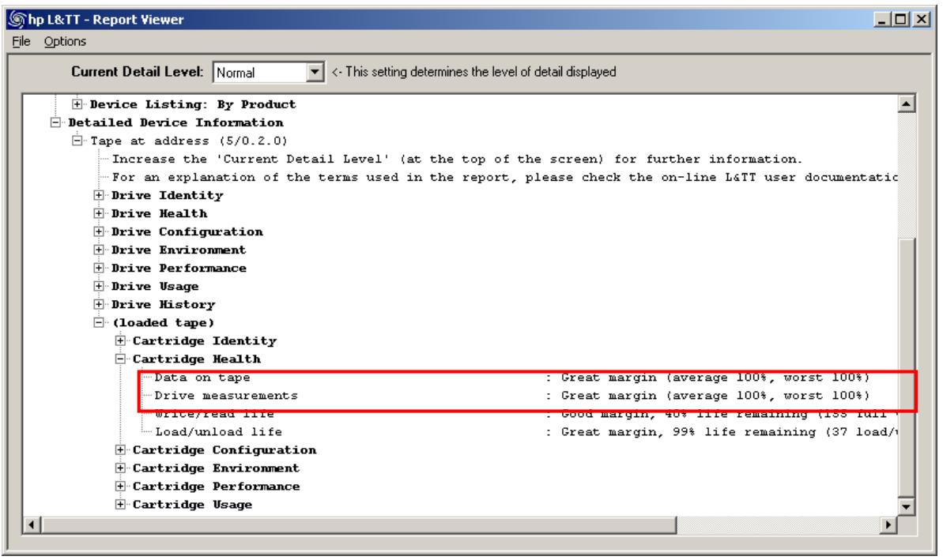The height and width of the screenshot is (560, 943).
Task: Open the Current Detail Level dropdown arrow
Action: coord(315,72)
